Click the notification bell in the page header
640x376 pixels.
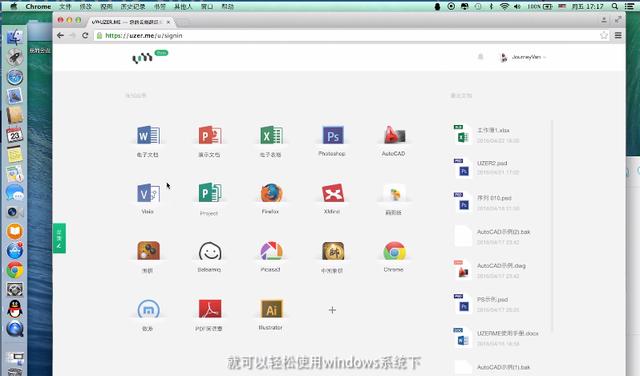coord(480,57)
